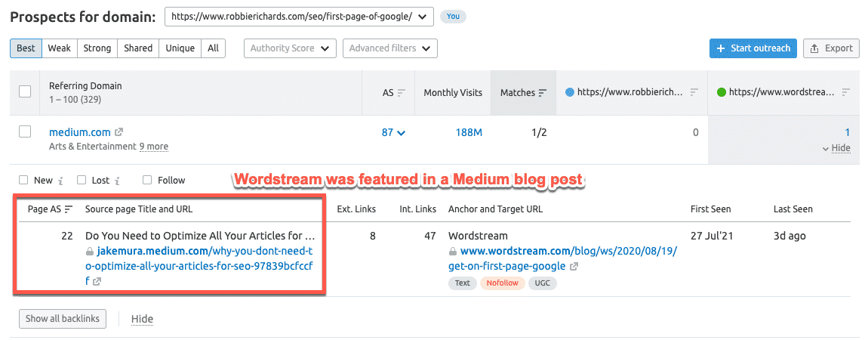The image size is (868, 340).
Task: Open jakemura.medium.com source page external icon
Action: (x=97, y=281)
